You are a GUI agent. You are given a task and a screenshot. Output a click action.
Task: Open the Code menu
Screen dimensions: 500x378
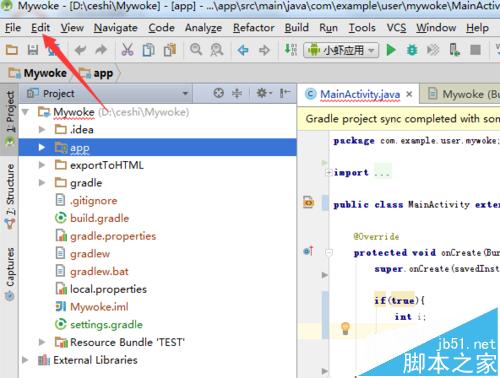click(x=161, y=28)
